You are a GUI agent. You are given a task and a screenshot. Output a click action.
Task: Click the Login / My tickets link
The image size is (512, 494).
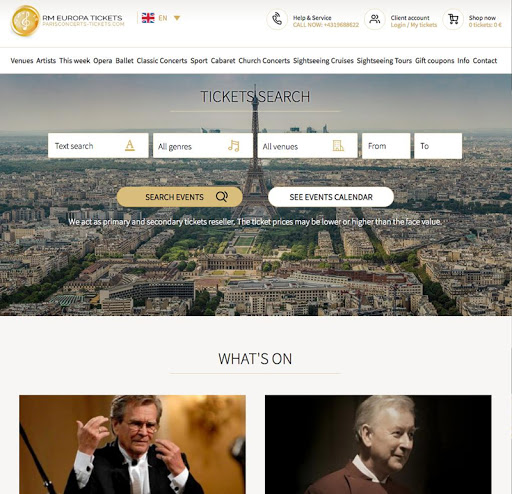click(414, 25)
